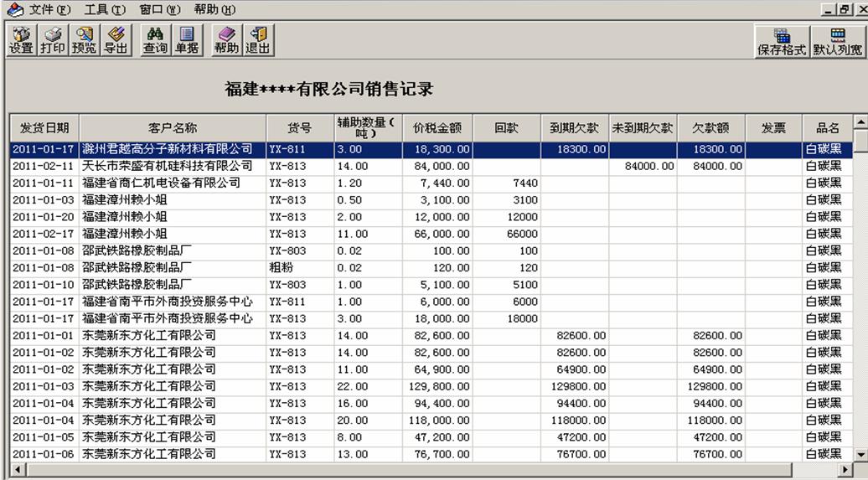
Task: Click the 设置 (Settings) toolbar icon
Action: 21,39
